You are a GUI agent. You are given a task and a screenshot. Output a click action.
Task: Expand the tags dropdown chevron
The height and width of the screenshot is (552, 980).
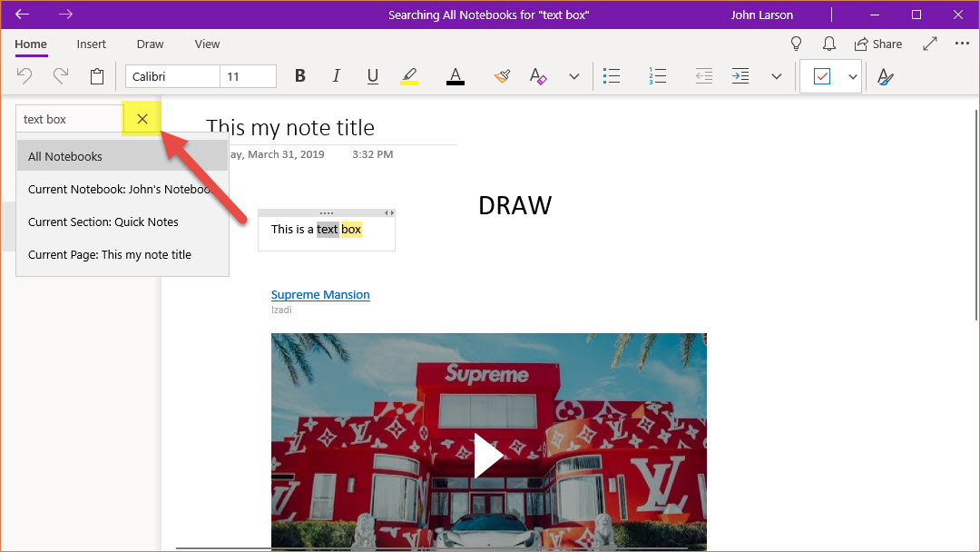pos(853,76)
